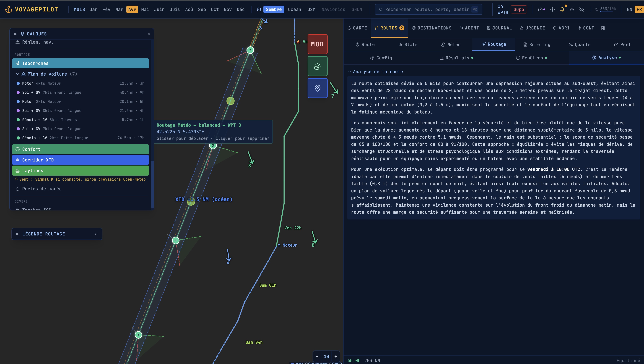Open the weather overlay green map button
This screenshot has width=644, height=364.
317,66
